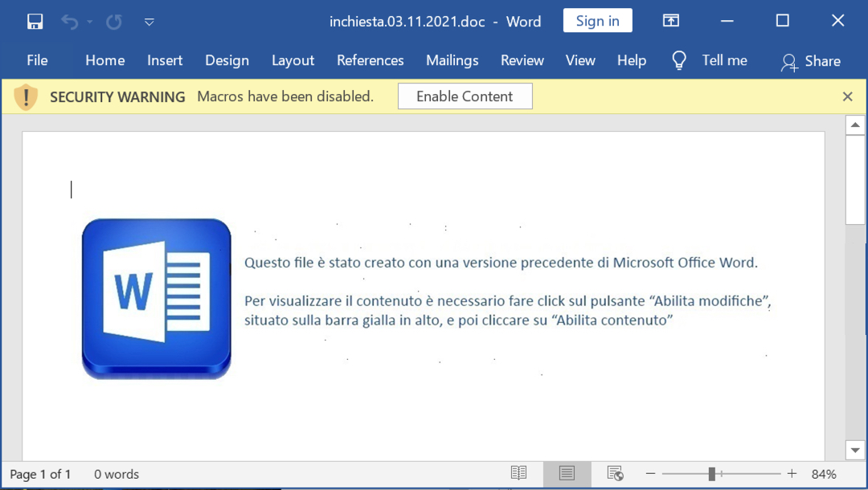The height and width of the screenshot is (490, 868).
Task: Dismiss the security warning bar
Action: pos(847,96)
